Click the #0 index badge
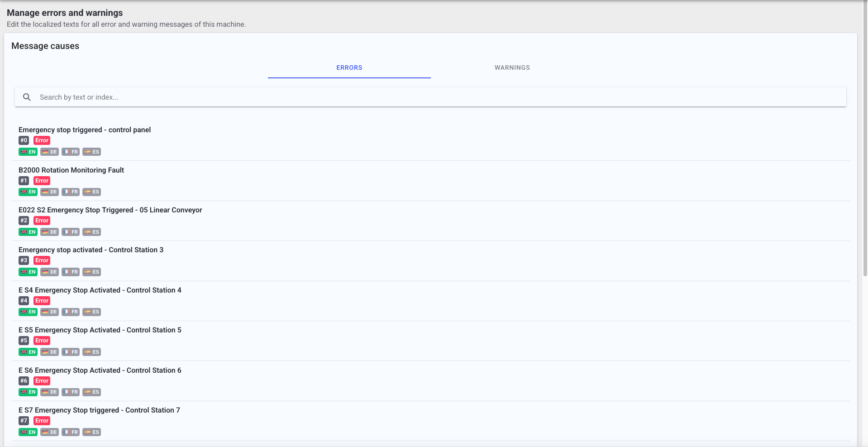The image size is (868, 447). point(24,140)
